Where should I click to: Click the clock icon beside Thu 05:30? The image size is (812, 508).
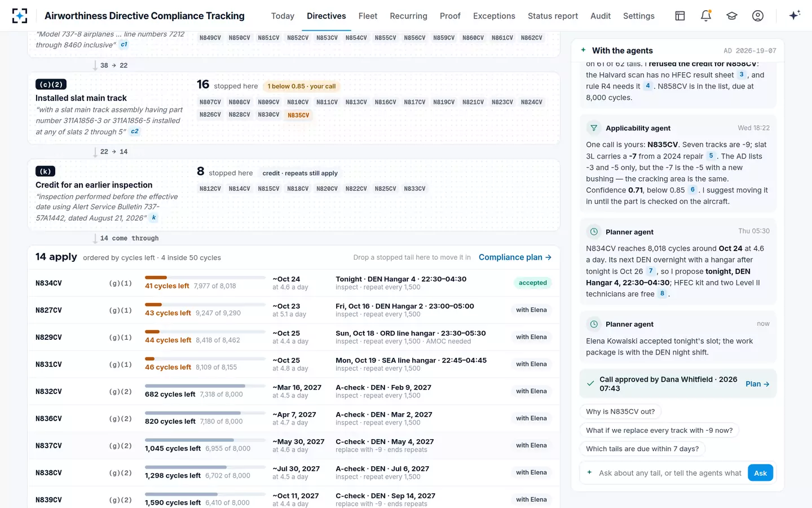tap(594, 232)
